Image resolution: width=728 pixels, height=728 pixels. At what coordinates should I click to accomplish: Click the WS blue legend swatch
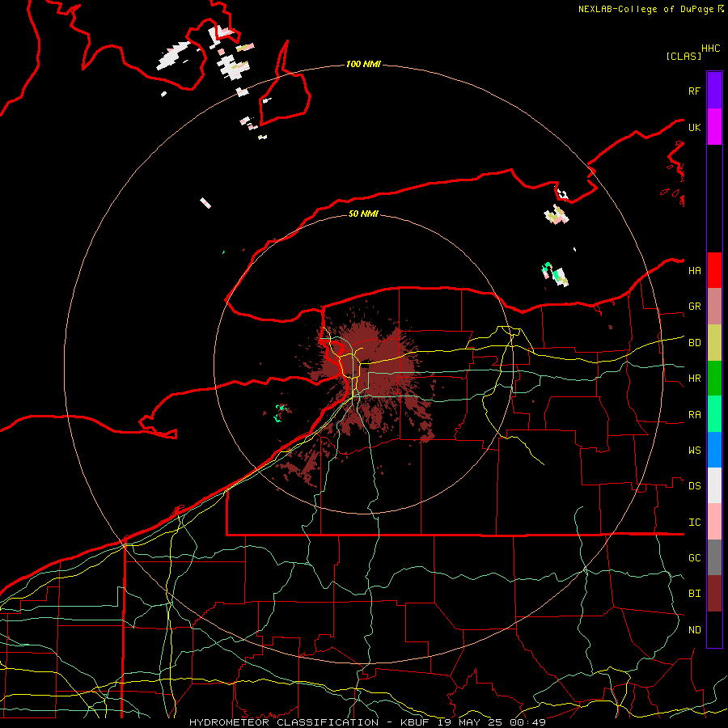(714, 450)
